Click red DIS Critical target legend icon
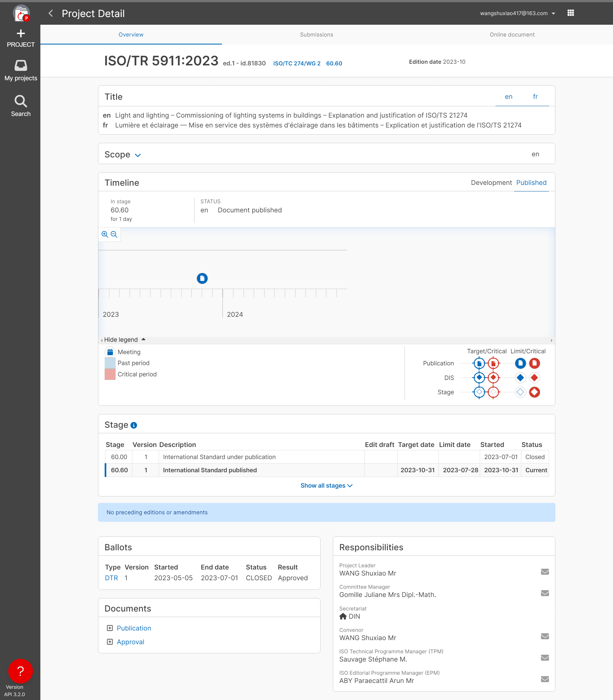613x700 pixels. click(x=493, y=378)
